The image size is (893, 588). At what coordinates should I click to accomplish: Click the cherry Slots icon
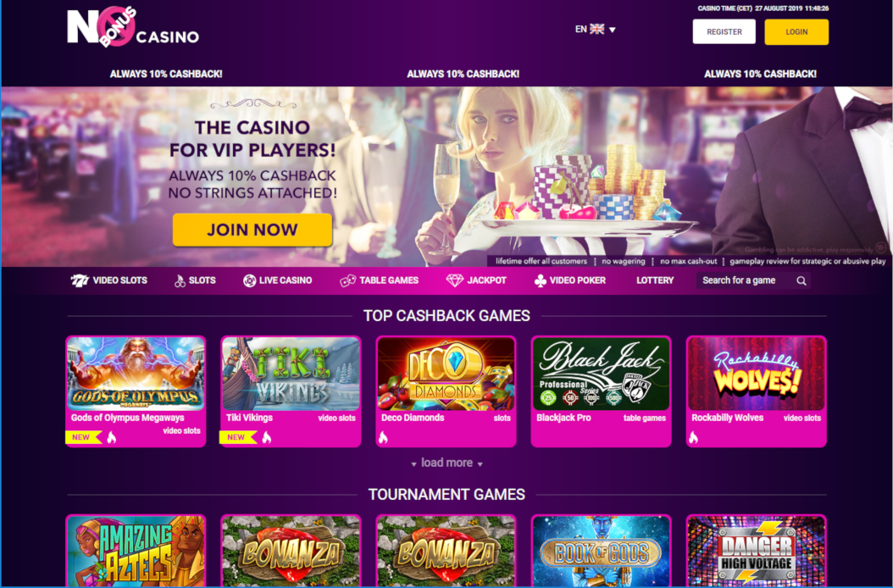(180, 280)
